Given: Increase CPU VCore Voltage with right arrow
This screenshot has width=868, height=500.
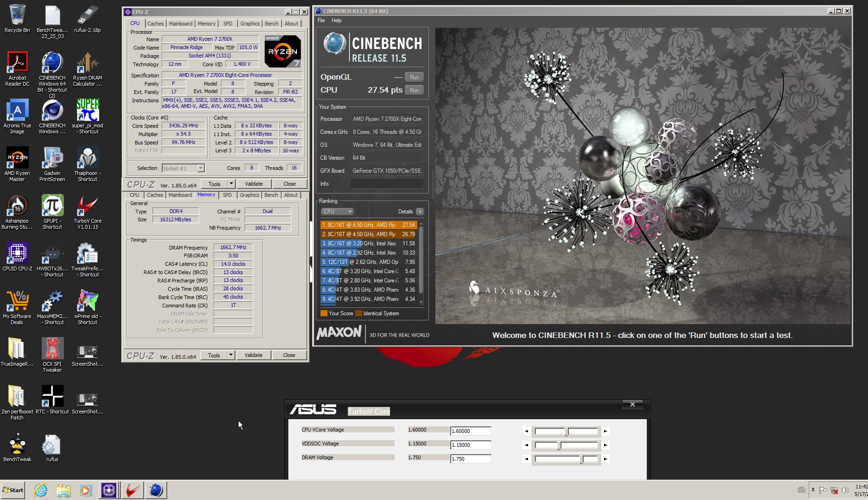Looking at the screenshot, I should pyautogui.click(x=605, y=431).
